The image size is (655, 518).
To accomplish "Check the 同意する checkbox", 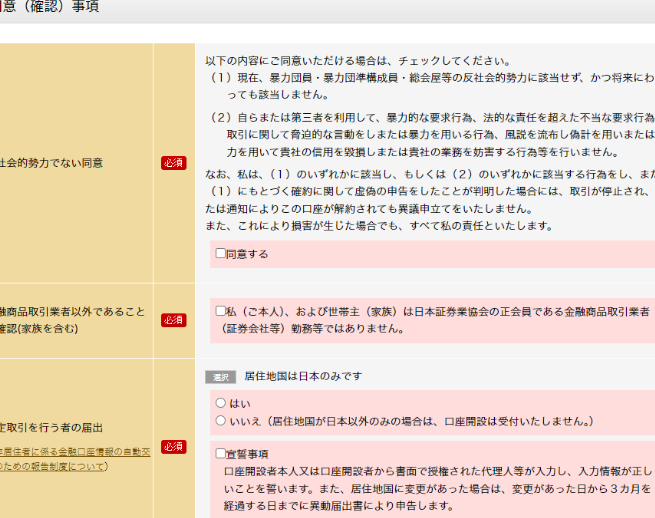I will [221, 254].
